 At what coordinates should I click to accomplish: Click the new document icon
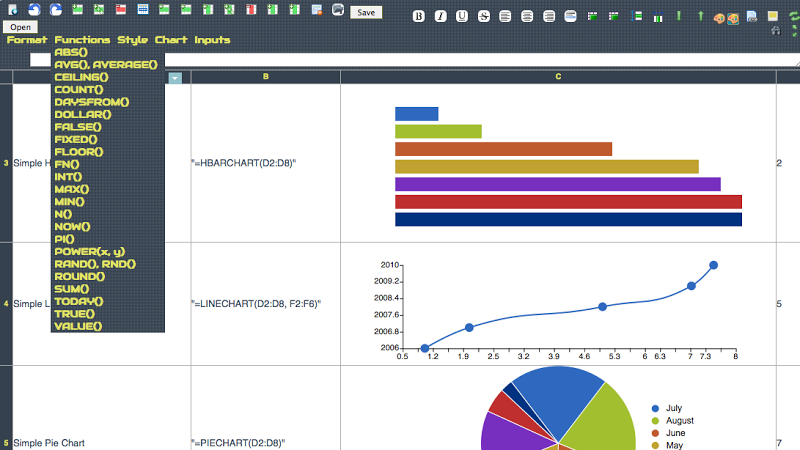coord(13,10)
